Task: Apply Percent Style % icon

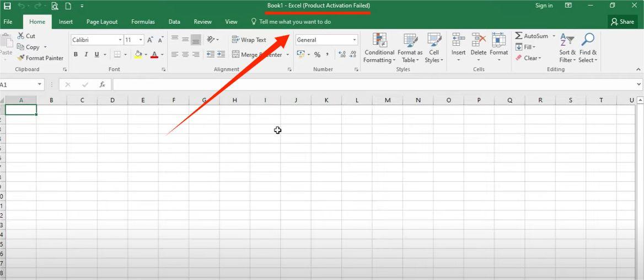Action: pos(317,54)
